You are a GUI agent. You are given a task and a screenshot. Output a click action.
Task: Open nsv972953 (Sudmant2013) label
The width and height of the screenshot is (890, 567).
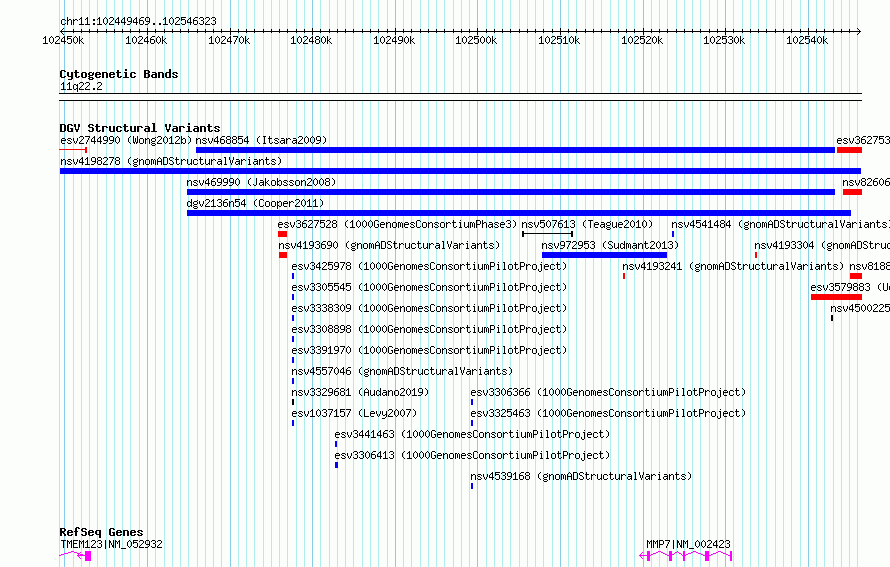pyautogui.click(x=610, y=245)
